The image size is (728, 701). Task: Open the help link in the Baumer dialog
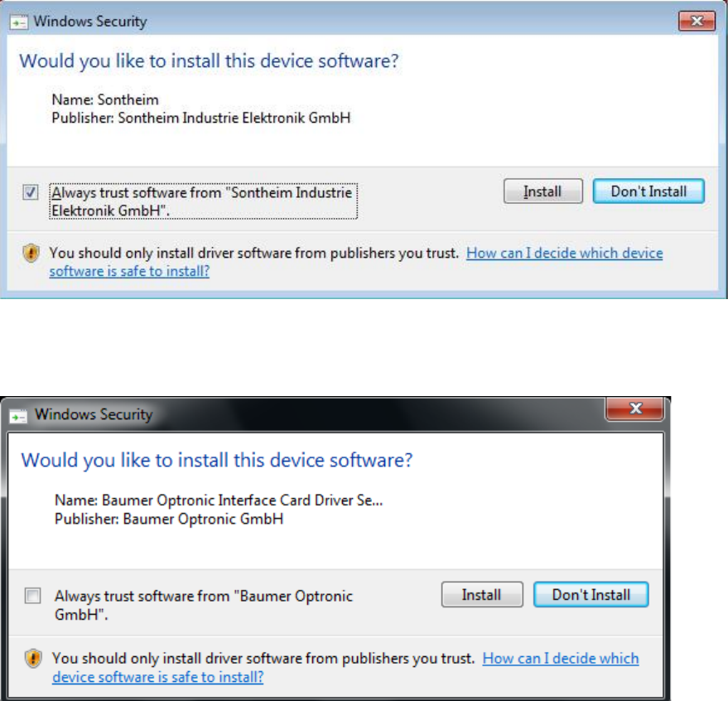345,668
